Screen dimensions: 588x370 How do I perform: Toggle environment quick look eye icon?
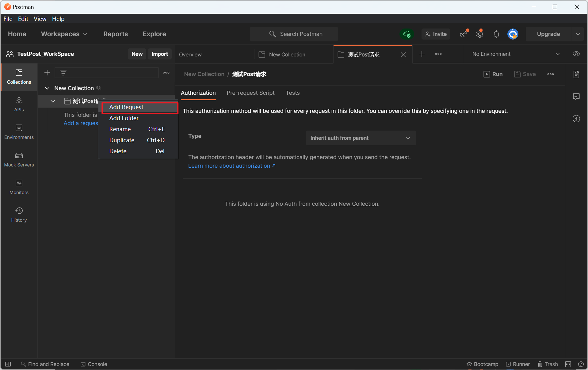(576, 54)
